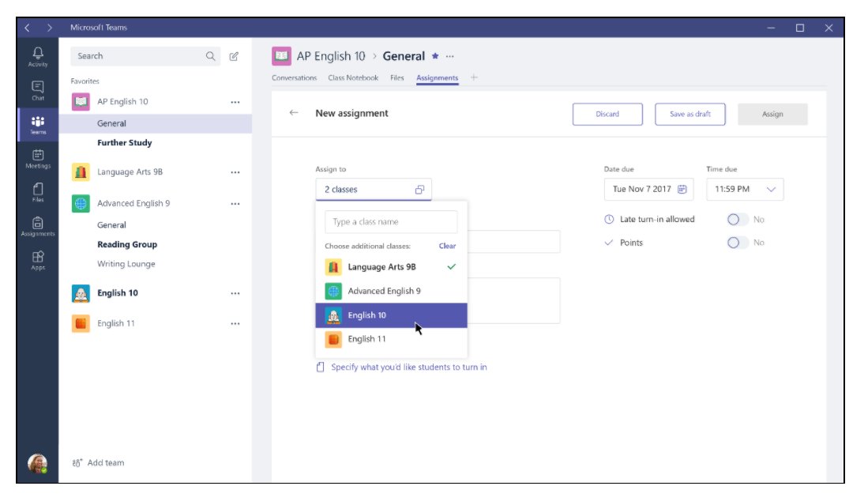The height and width of the screenshot is (501, 868).
Task: Select English 10 team in sidebar
Action: click(x=118, y=293)
